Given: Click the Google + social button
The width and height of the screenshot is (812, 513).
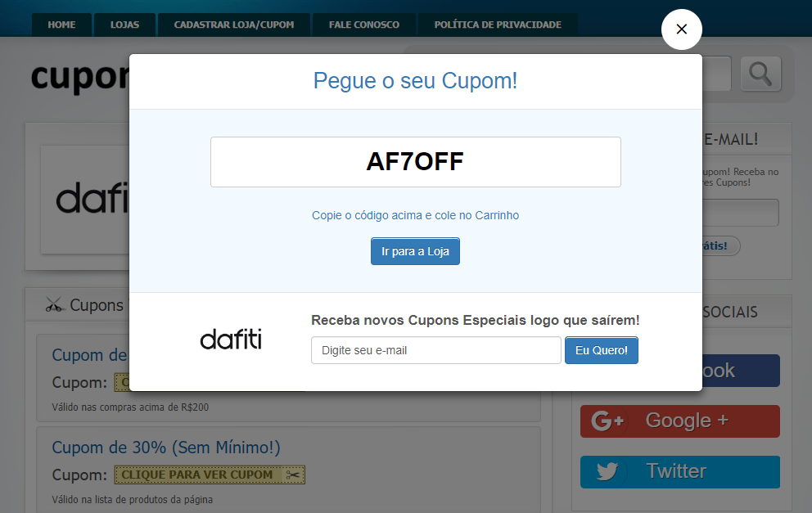Looking at the screenshot, I should click(x=680, y=421).
